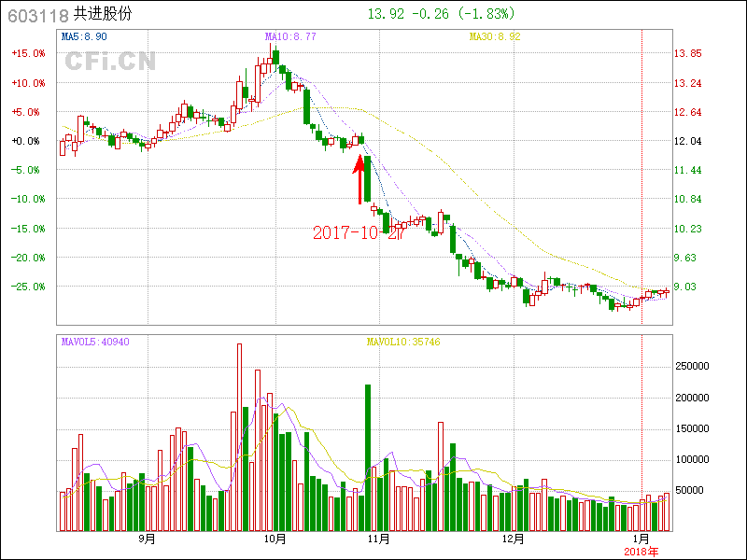Screen dimensions: 747x560
Task: Toggle the MA30:8.92 indicator label
Action: (494, 36)
